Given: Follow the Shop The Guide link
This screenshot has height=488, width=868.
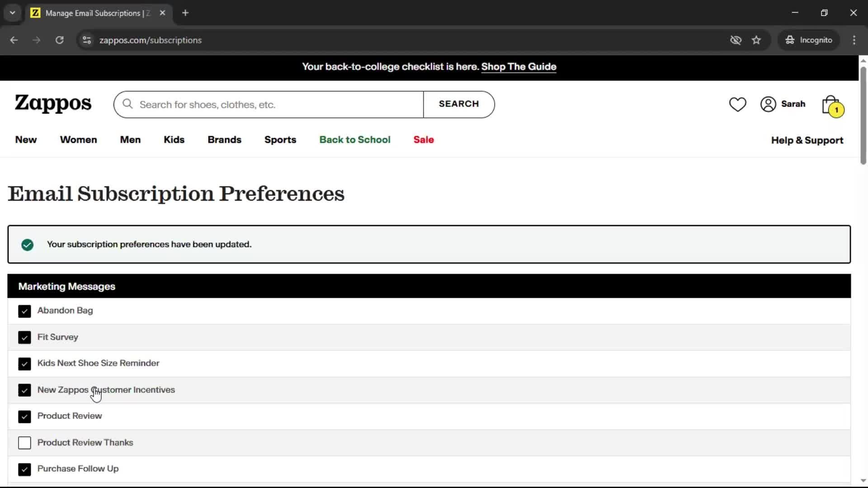Looking at the screenshot, I should pos(519,67).
